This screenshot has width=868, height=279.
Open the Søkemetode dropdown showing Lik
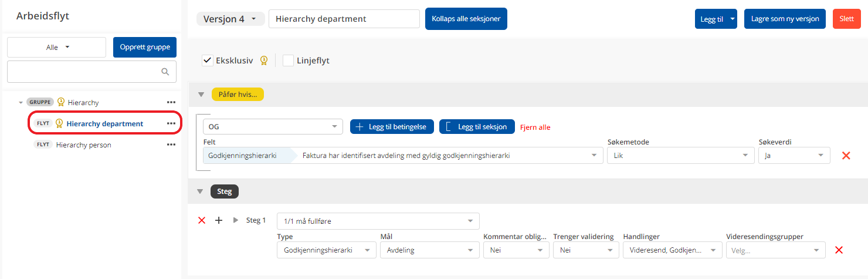(x=680, y=156)
